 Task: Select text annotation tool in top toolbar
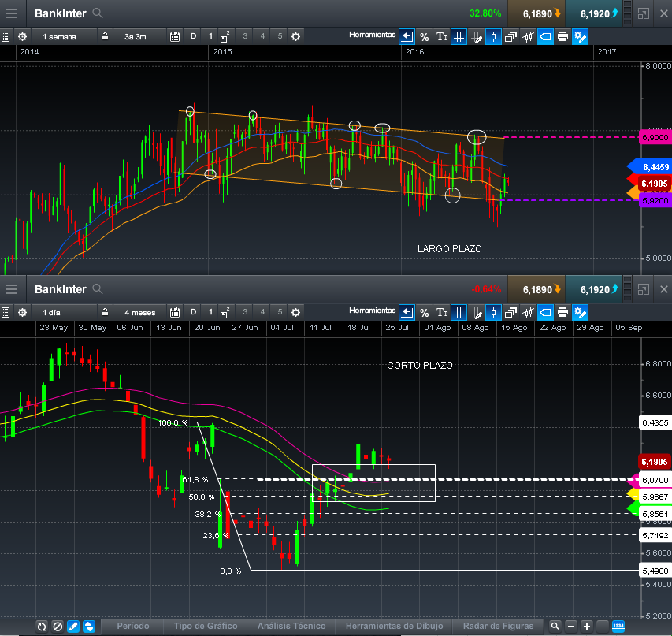coord(442,37)
